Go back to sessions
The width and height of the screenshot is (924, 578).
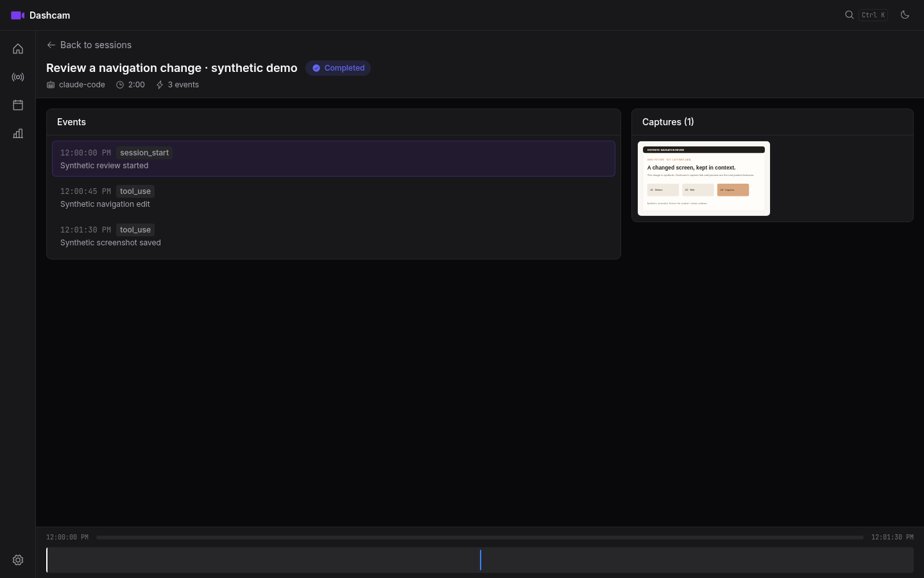pyautogui.click(x=89, y=45)
